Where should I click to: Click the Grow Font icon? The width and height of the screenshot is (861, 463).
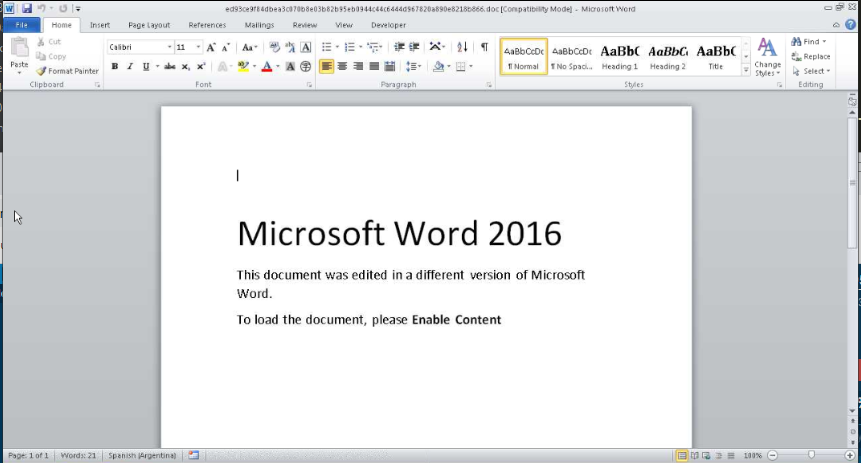211,47
